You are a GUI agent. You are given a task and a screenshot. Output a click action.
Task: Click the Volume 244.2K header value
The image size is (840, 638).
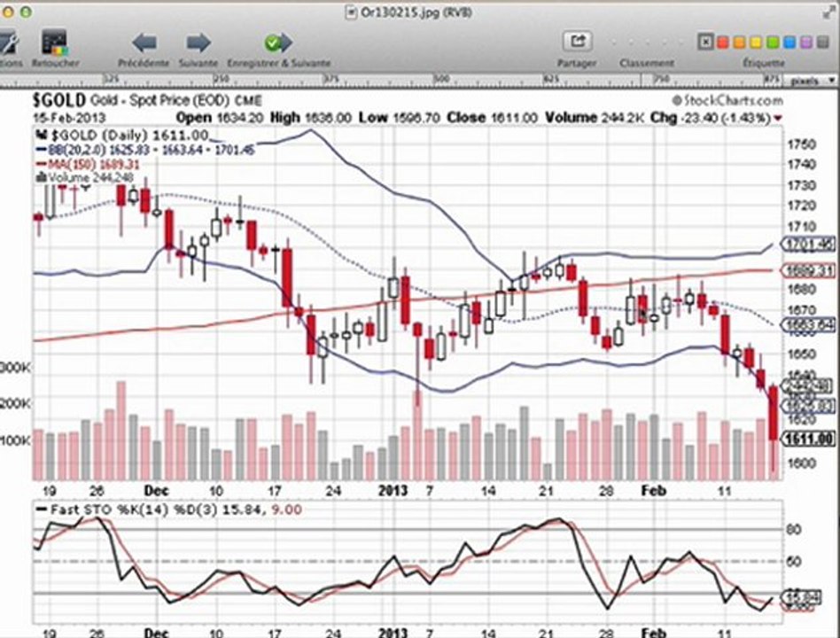pos(595,118)
